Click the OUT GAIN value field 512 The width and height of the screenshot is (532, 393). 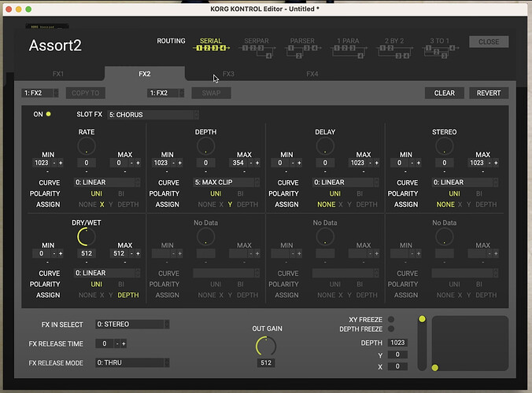click(266, 363)
